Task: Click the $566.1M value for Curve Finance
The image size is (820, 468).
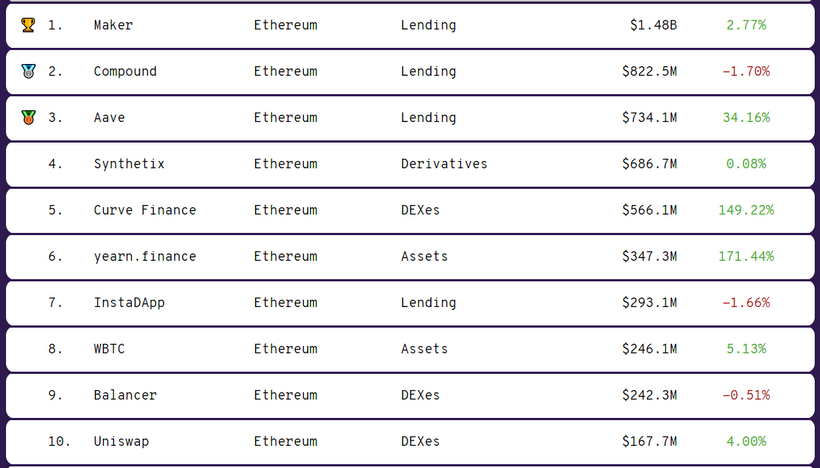Action: tap(649, 210)
